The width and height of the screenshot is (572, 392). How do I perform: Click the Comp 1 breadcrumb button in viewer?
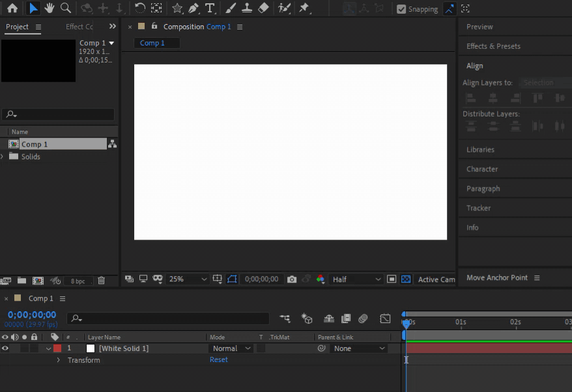tap(156, 43)
